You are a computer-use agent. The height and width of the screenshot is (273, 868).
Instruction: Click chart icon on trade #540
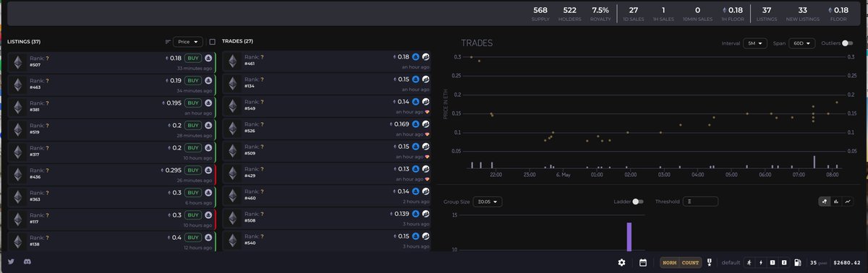point(426,236)
